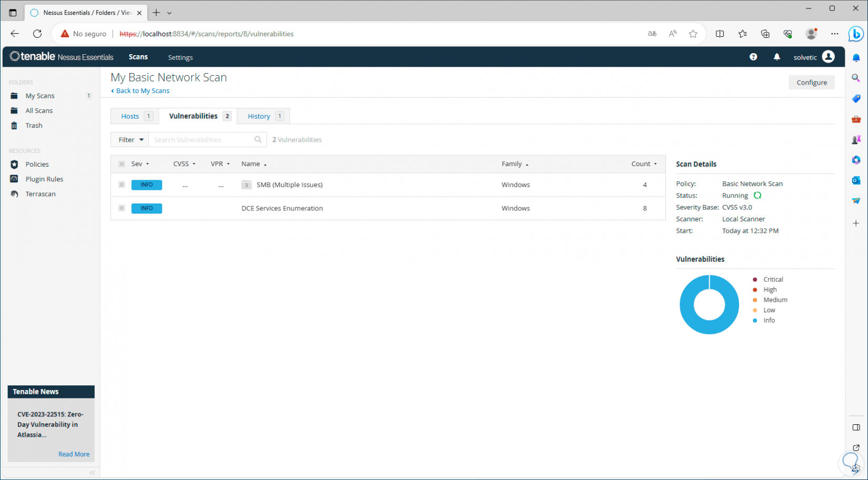
Task: Click the Policies shield icon
Action: pos(14,164)
